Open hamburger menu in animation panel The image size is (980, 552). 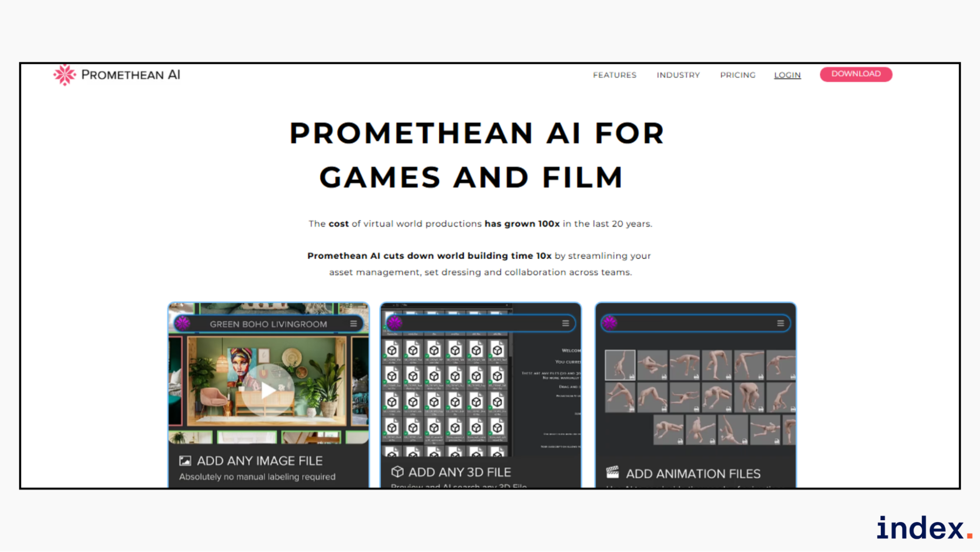click(780, 323)
